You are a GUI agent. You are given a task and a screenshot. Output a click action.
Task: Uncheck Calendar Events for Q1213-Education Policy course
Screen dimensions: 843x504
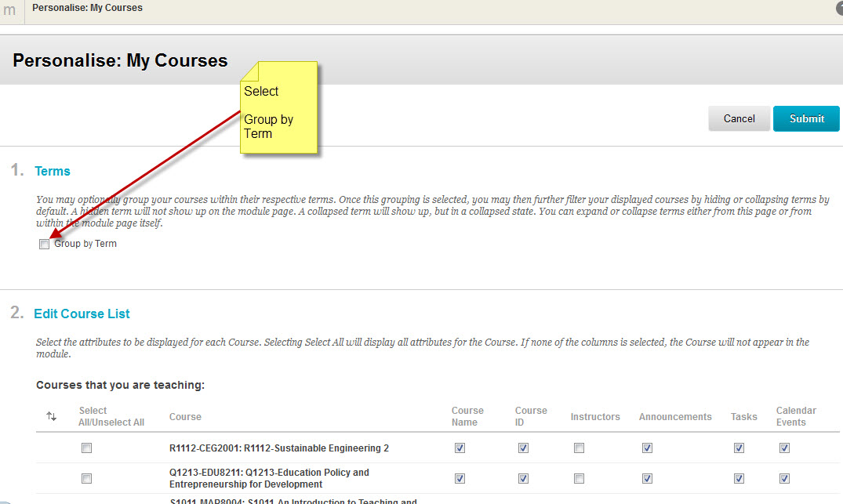784,478
